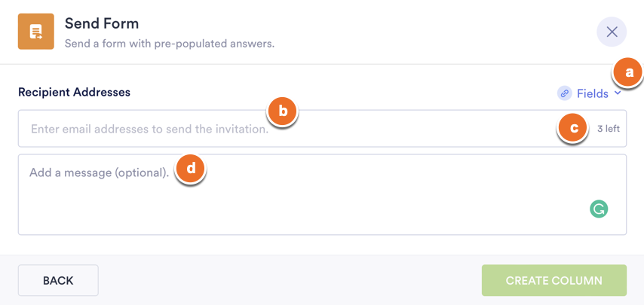Viewport: 644px width, 305px height.
Task: Go back with the BACK button
Action: point(58,280)
